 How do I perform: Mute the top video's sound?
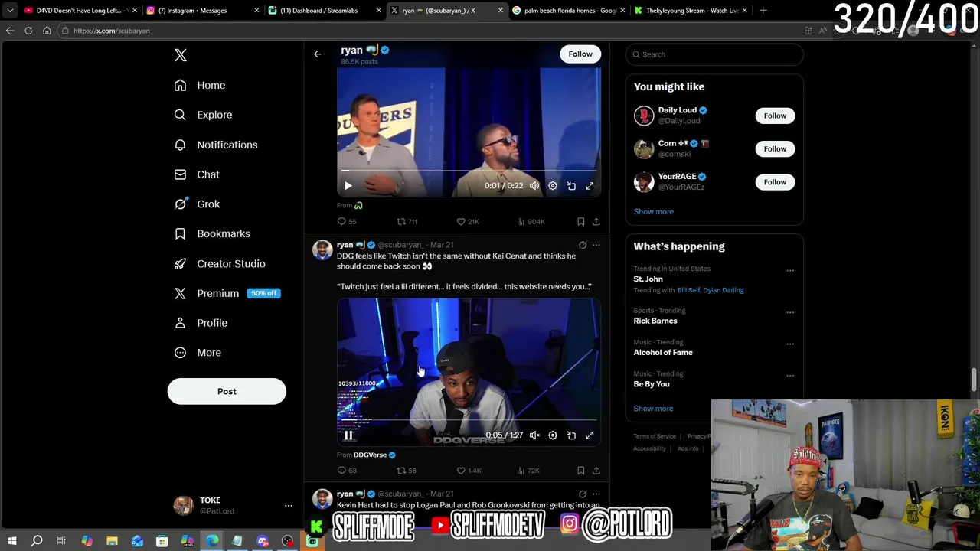coord(534,186)
